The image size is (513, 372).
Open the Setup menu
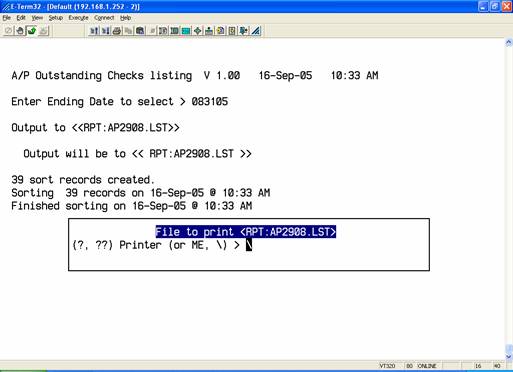click(x=56, y=18)
